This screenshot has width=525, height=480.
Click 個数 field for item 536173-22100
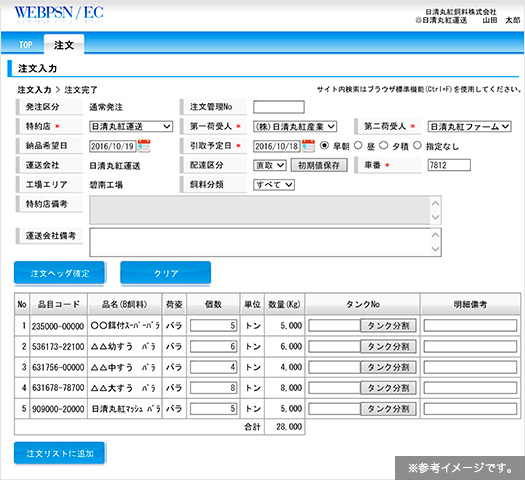(x=214, y=346)
